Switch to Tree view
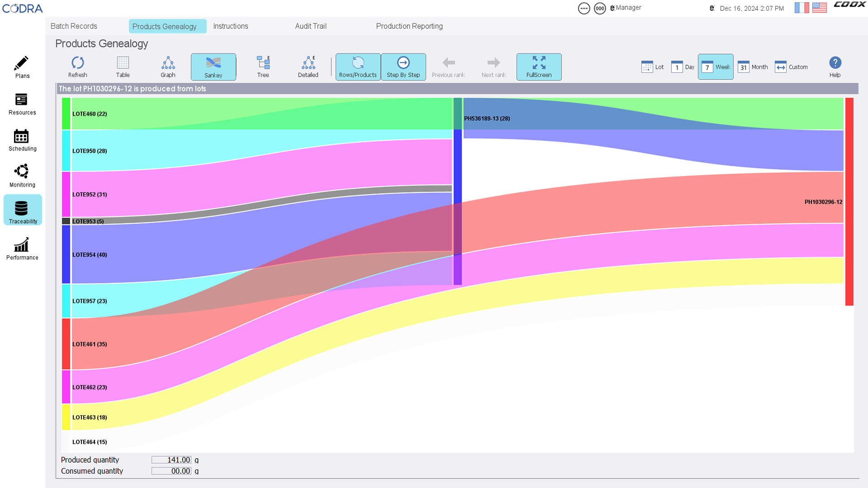The width and height of the screenshot is (868, 488). [263, 67]
